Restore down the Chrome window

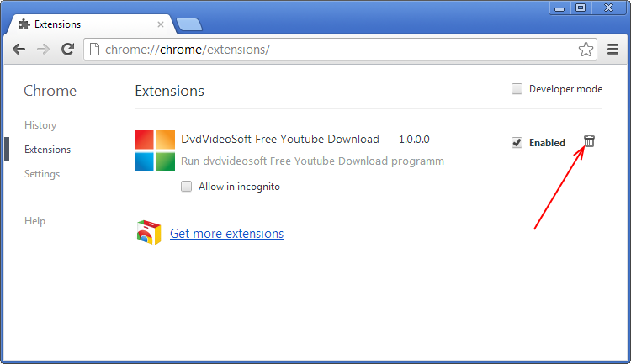581,8
